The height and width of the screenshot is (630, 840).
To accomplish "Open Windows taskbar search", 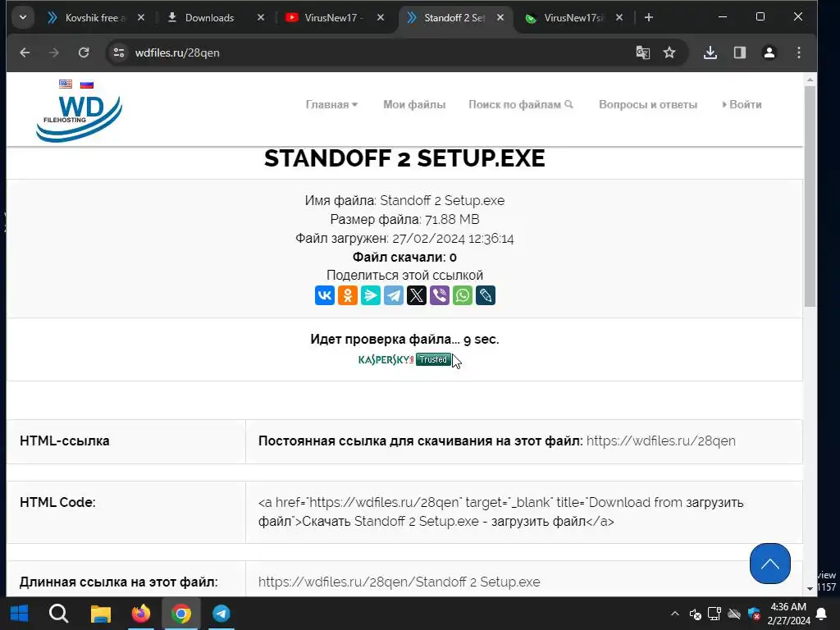I will [x=58, y=613].
